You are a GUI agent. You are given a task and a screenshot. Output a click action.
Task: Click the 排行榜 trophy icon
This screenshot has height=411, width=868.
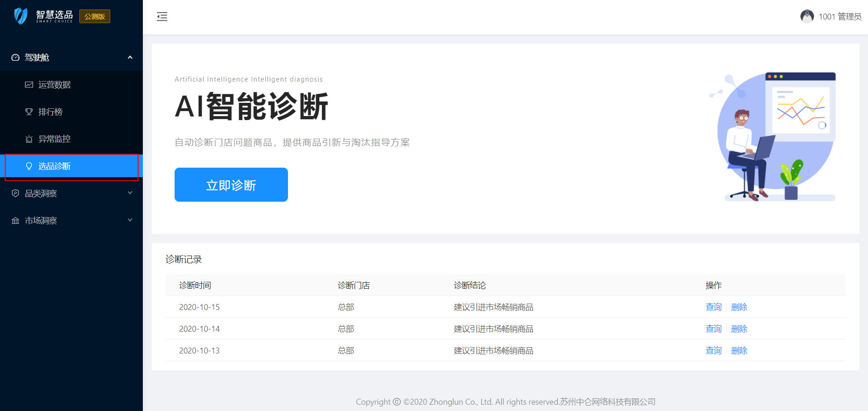[29, 112]
